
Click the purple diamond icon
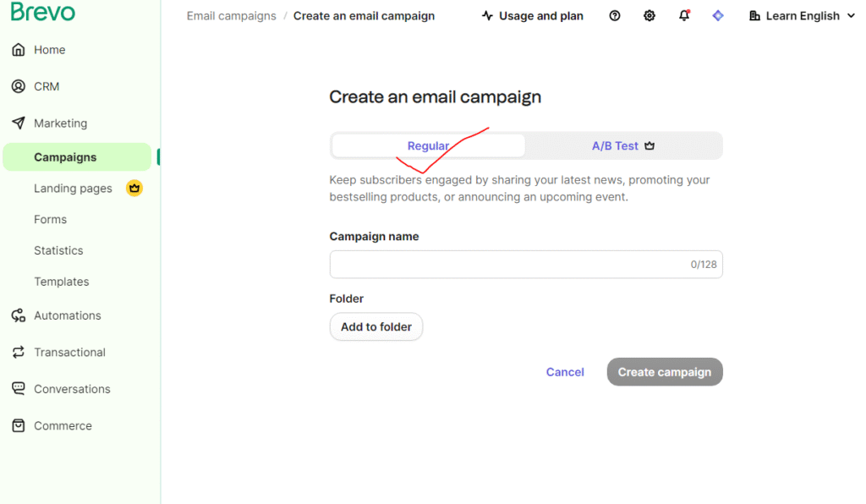[718, 16]
